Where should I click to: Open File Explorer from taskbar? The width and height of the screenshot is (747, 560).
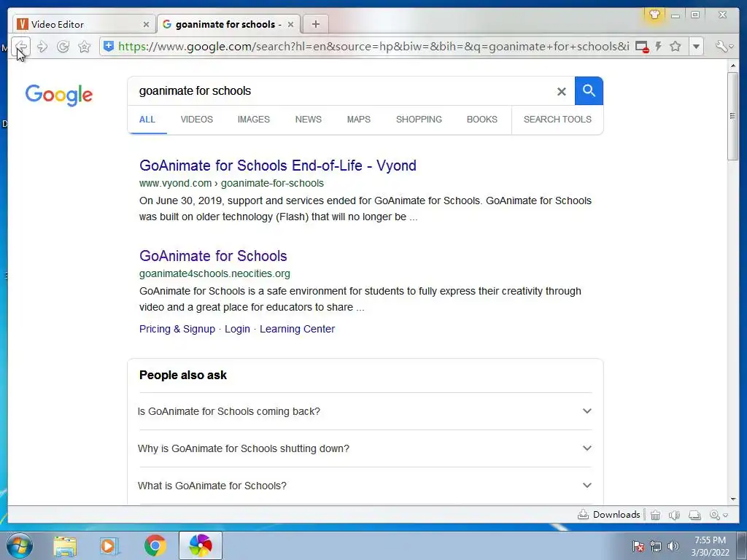[65, 545]
